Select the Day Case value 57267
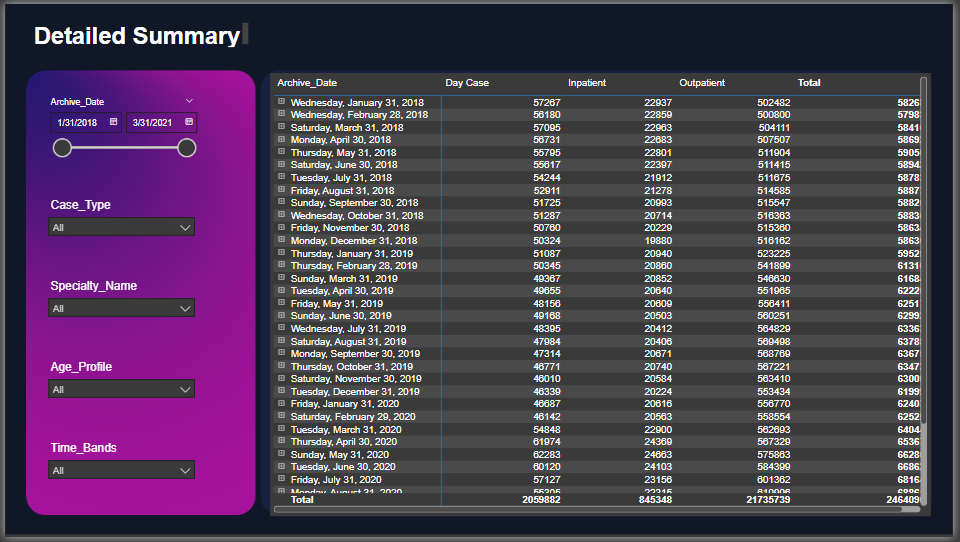Screen dimensions: 960x542 click(x=547, y=102)
